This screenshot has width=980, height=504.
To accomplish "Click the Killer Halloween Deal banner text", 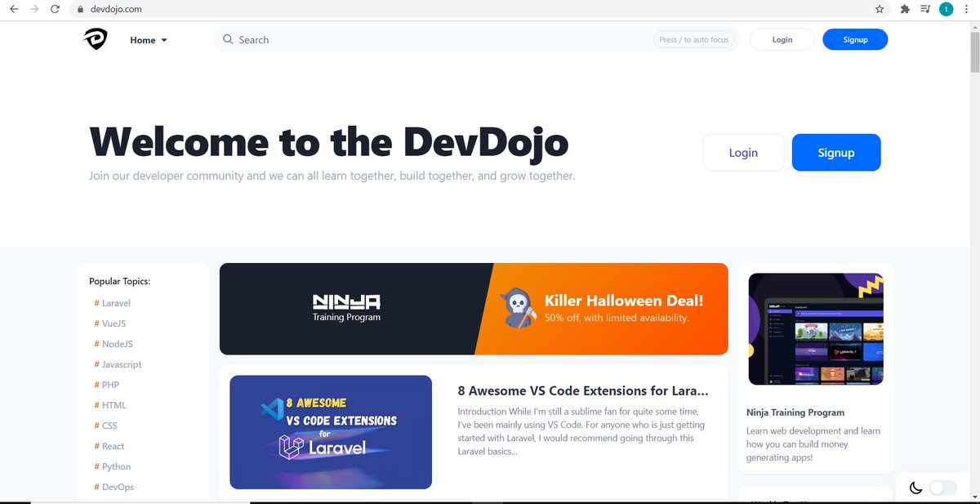I will tap(624, 301).
